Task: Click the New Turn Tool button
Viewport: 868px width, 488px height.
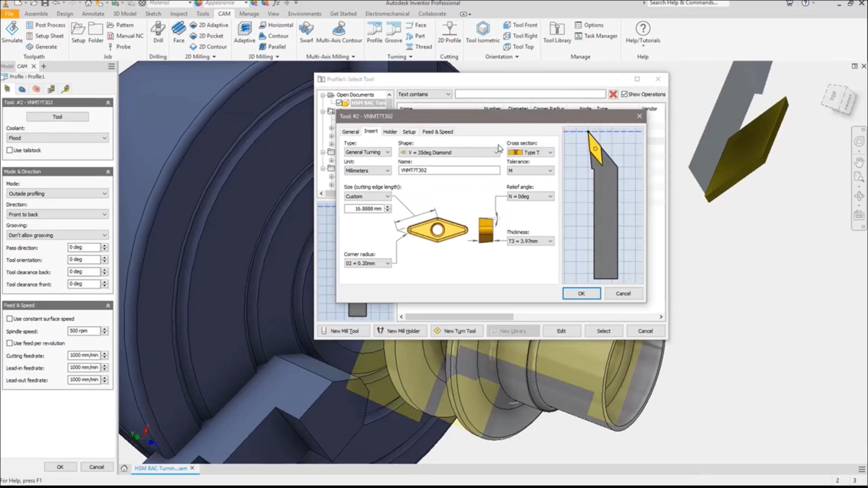Action: point(456,330)
